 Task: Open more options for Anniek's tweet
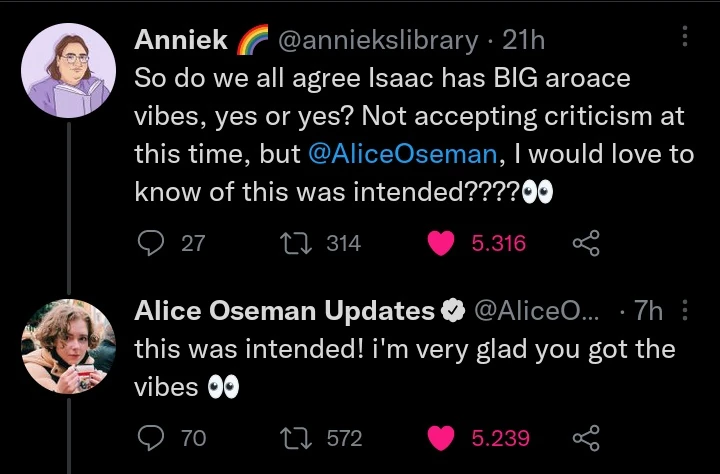685,38
